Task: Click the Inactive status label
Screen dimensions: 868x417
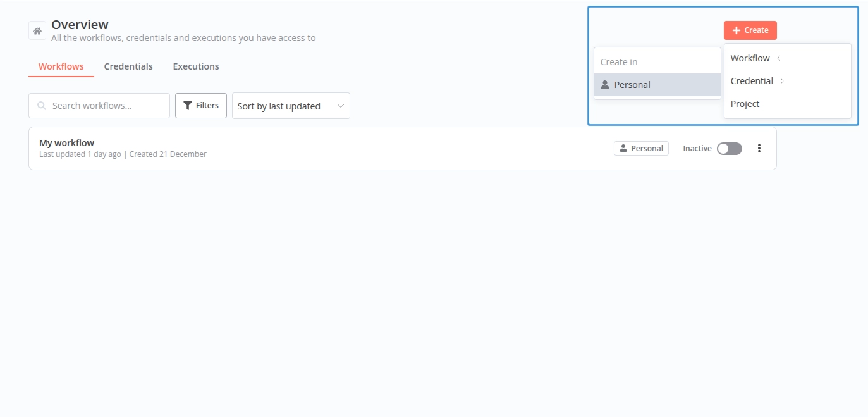Action: coord(697,149)
